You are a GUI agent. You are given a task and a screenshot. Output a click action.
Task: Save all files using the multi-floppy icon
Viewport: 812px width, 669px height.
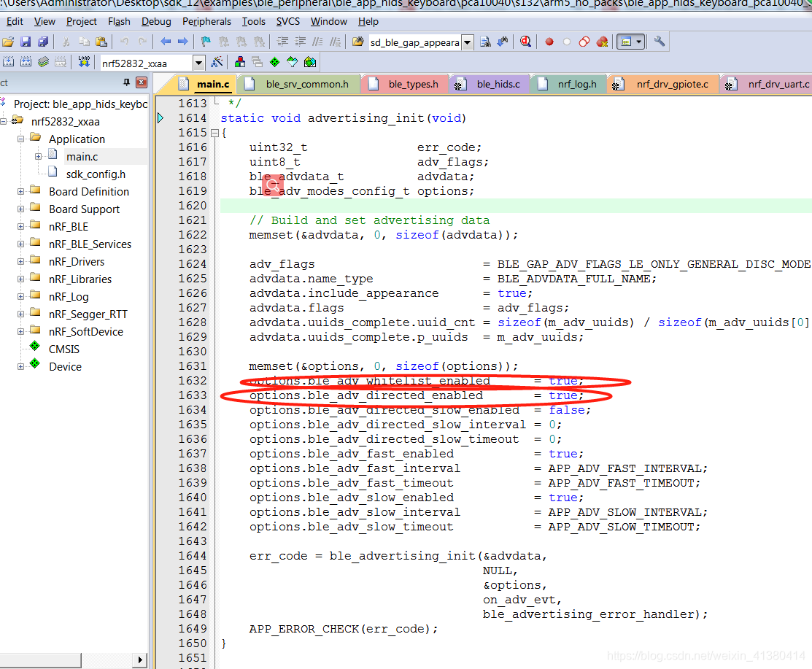(x=43, y=42)
